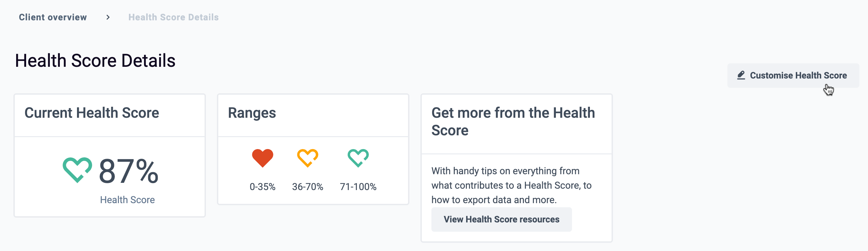This screenshot has height=251, width=868.
Task: Click the red heart range icon
Action: pyautogui.click(x=263, y=158)
